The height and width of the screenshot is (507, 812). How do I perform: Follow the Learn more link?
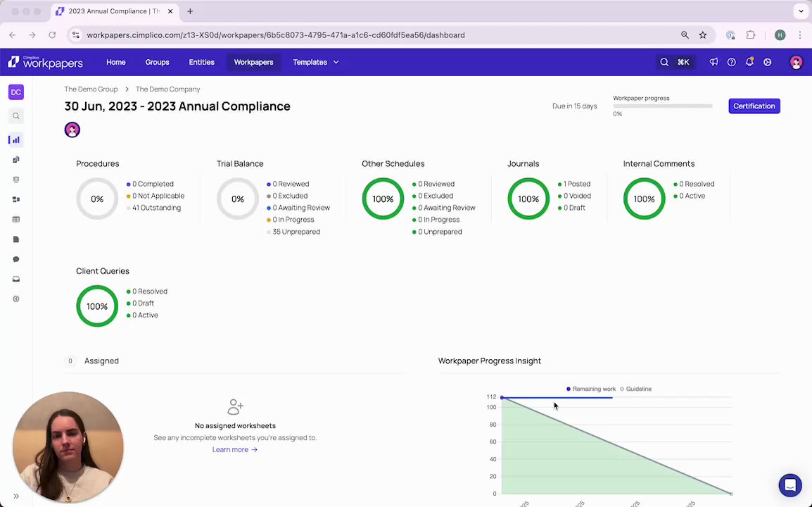(234, 449)
